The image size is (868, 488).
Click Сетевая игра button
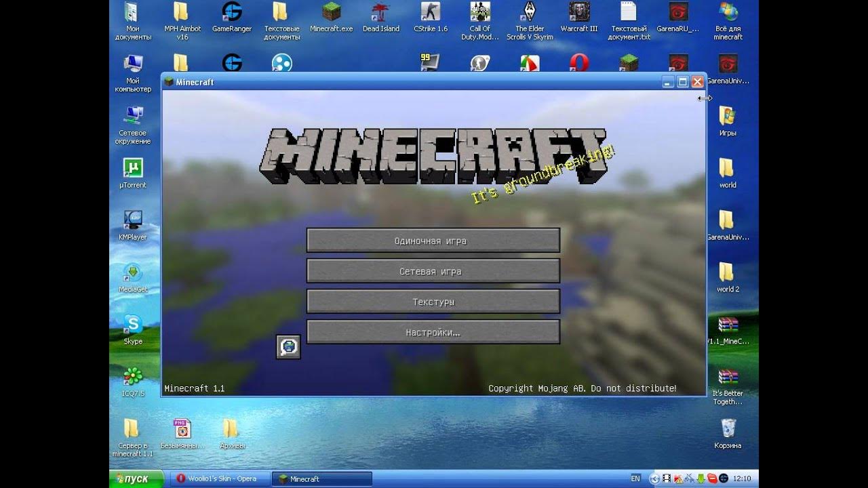(433, 271)
